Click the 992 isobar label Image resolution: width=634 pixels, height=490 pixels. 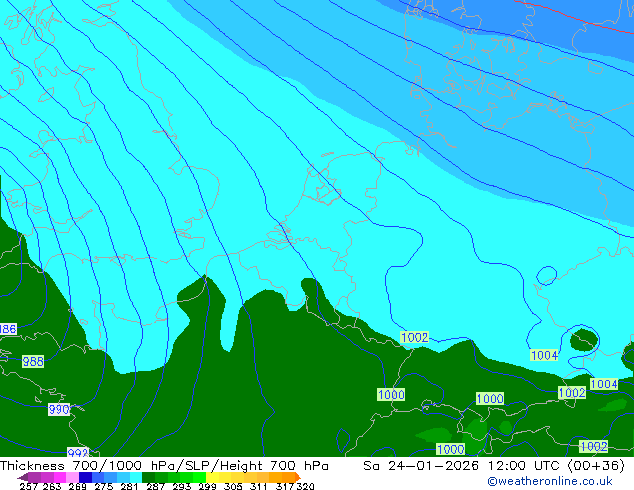click(x=77, y=453)
